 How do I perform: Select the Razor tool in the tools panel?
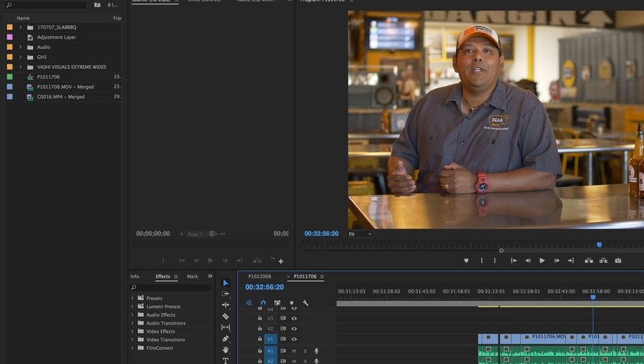tap(225, 316)
